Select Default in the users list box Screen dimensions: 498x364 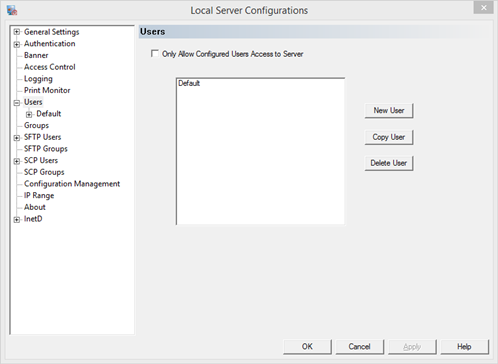[189, 83]
